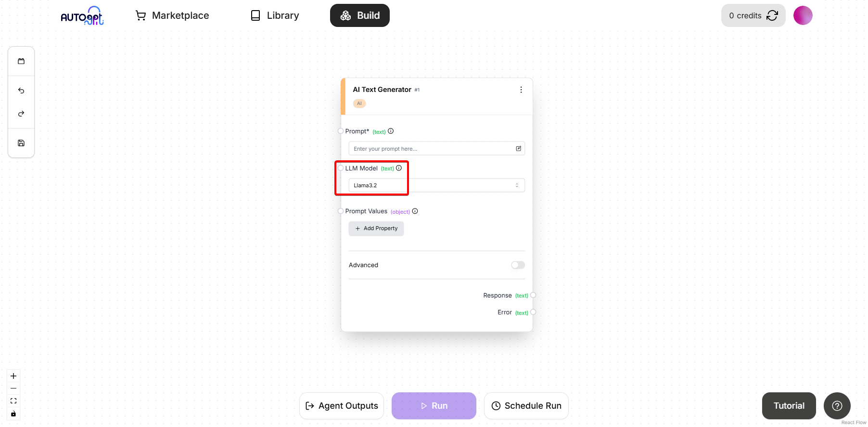Click the prompt text input field

tap(432, 149)
